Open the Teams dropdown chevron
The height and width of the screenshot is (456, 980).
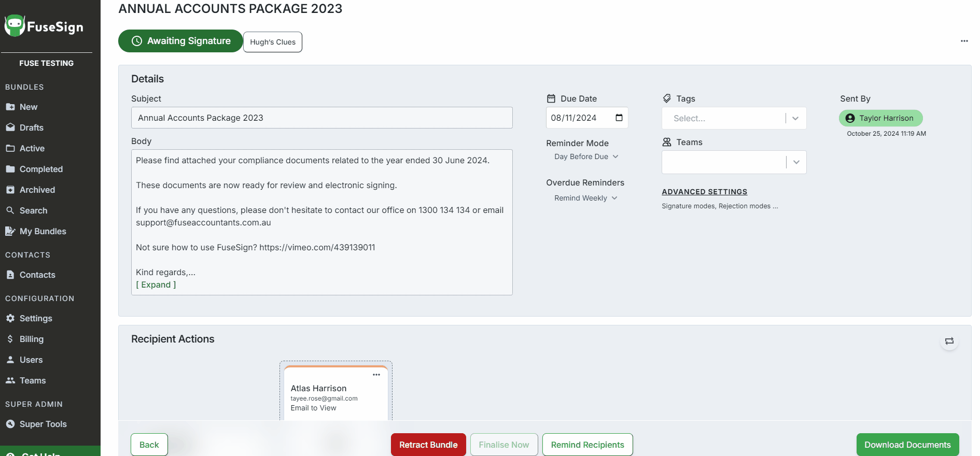(796, 162)
